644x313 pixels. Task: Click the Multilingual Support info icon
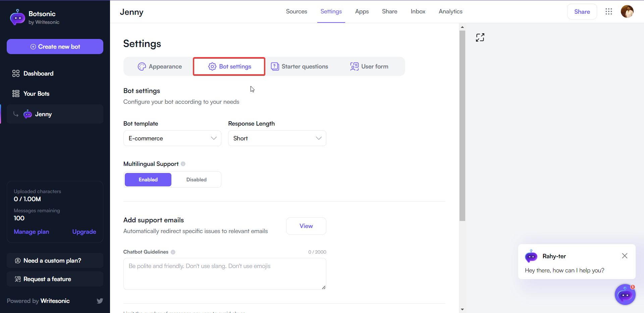click(x=183, y=164)
